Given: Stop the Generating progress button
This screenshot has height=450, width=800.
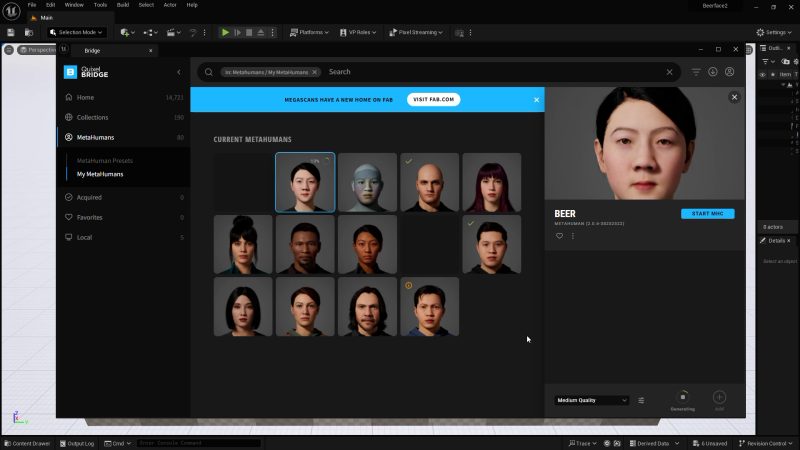Looking at the screenshot, I should (x=683, y=397).
